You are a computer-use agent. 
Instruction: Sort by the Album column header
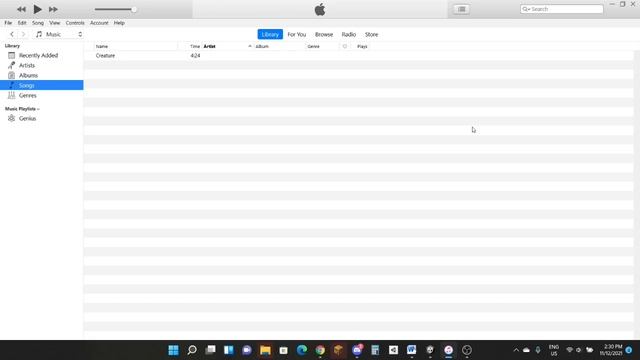262,47
